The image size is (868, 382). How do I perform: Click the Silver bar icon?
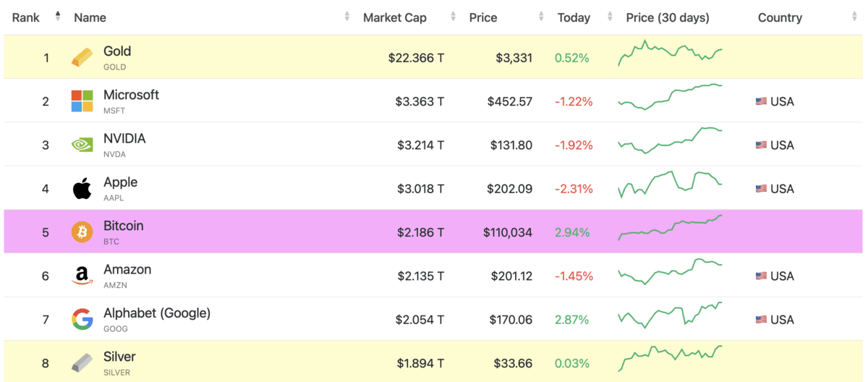pos(82,363)
